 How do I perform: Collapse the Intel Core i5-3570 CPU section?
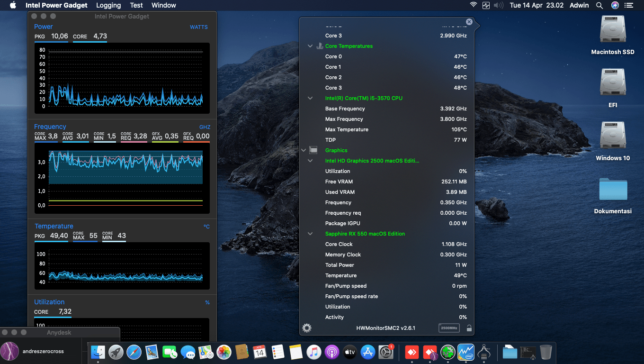pos(310,98)
